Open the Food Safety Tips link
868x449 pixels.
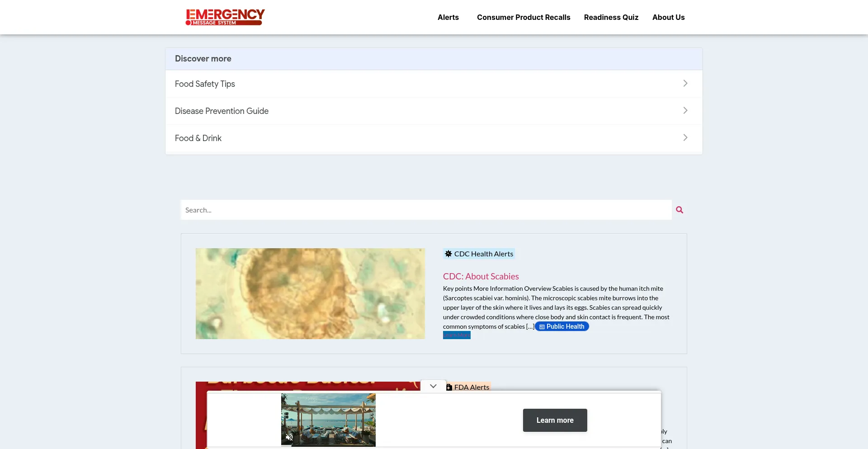tap(205, 84)
